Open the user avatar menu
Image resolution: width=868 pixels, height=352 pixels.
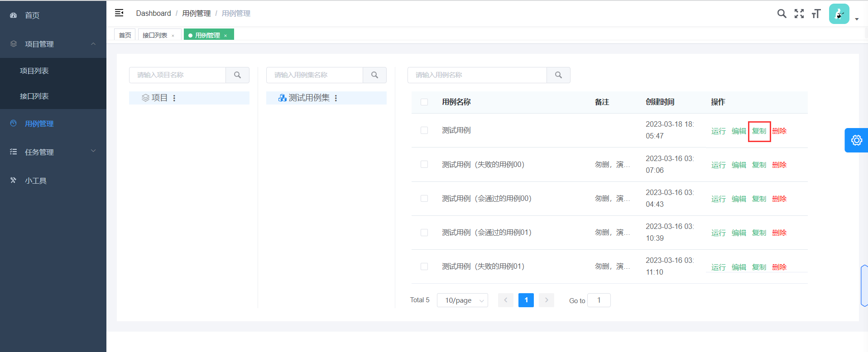(839, 14)
